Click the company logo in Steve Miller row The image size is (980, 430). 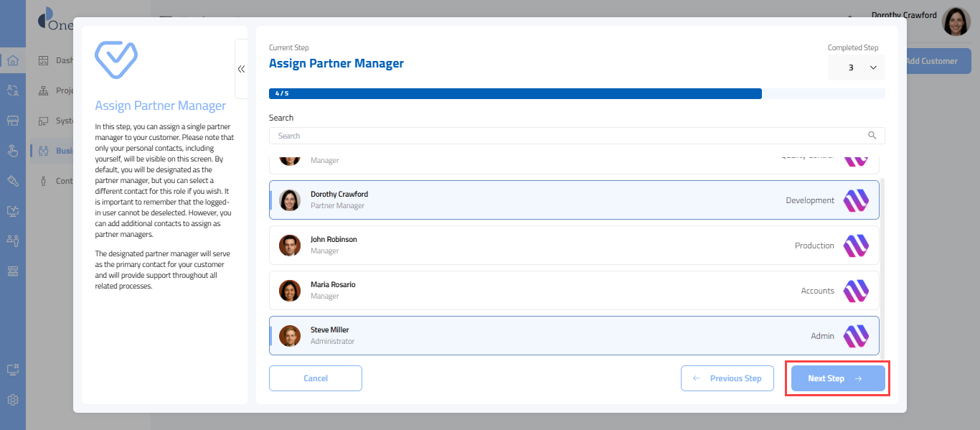(855, 336)
